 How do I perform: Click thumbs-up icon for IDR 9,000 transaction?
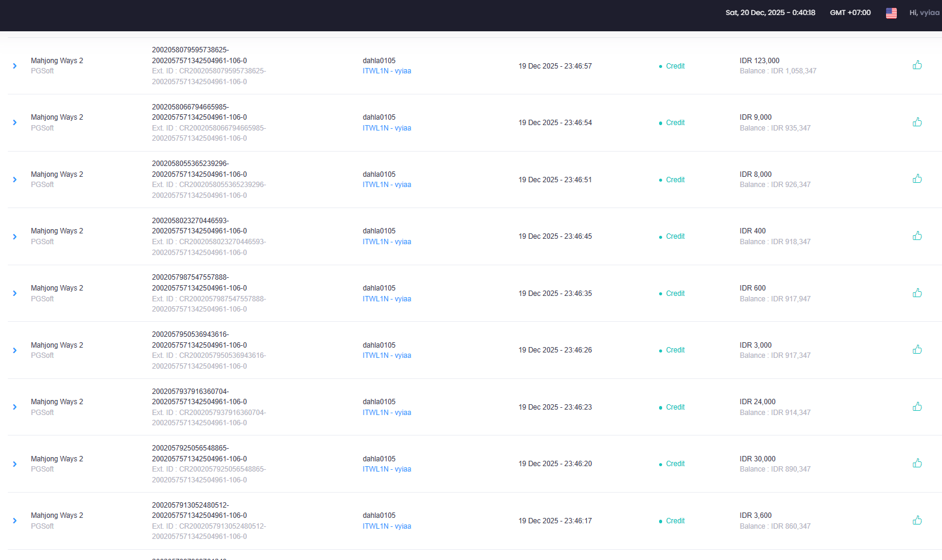(x=917, y=122)
